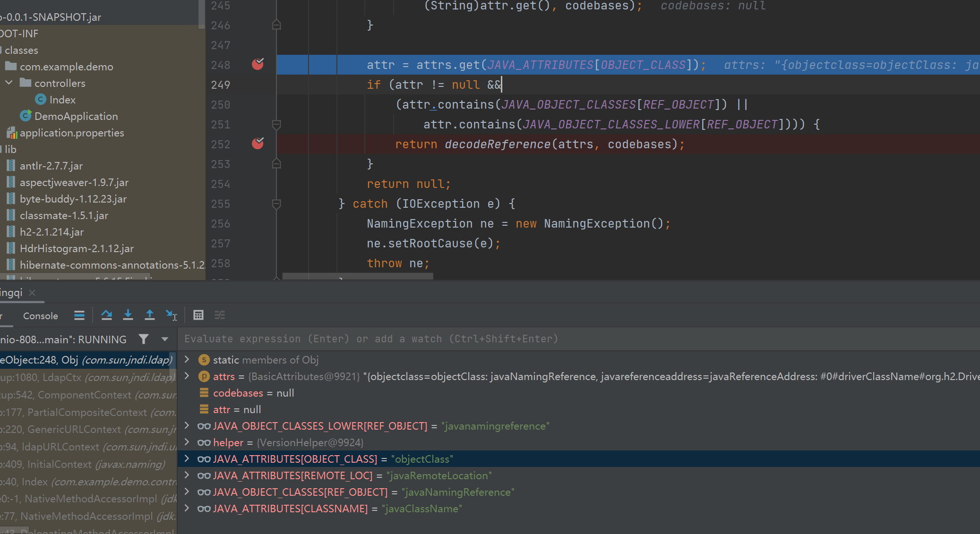
Task: Collapse the controllers folder
Action: click(9, 83)
